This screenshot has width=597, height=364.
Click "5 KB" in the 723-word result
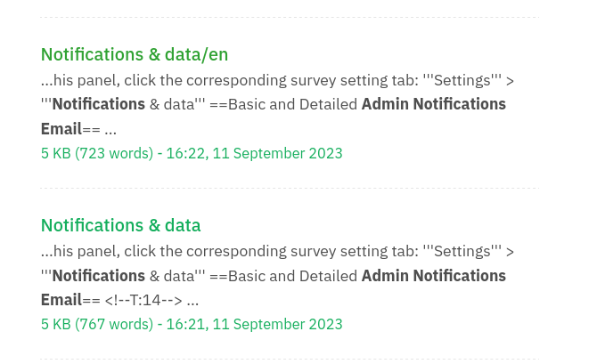pos(55,153)
